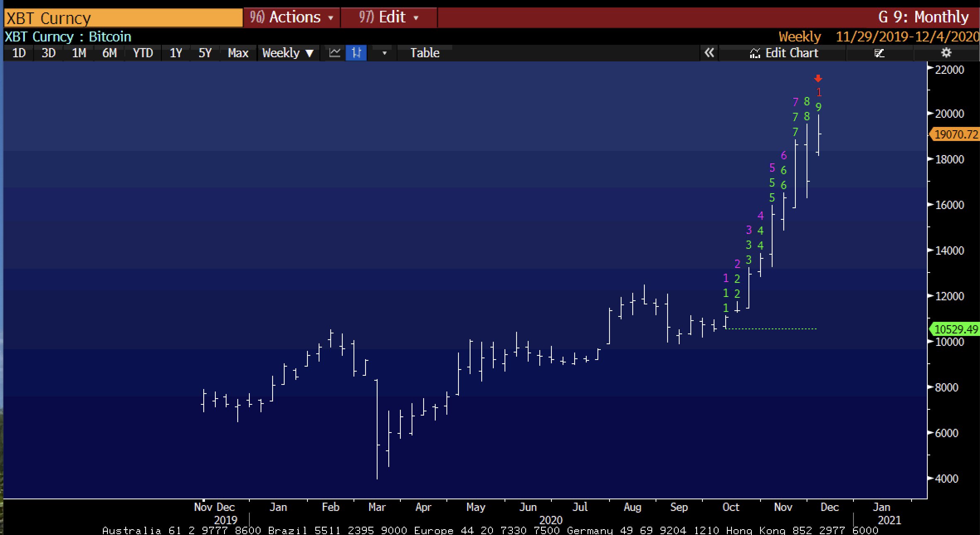980x535 pixels.
Task: Click the 22000 y-axis label
Action: coord(949,70)
